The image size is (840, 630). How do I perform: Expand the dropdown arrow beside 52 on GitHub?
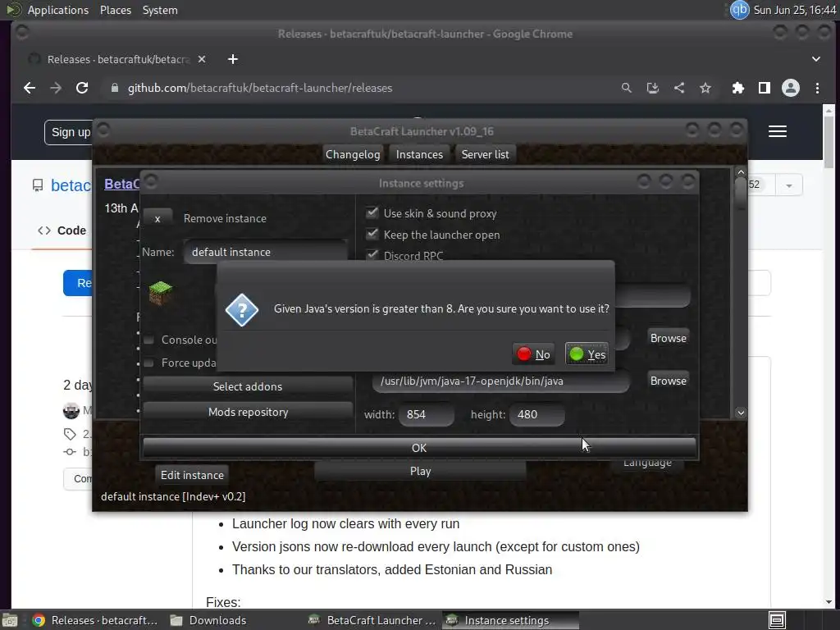[x=788, y=185]
